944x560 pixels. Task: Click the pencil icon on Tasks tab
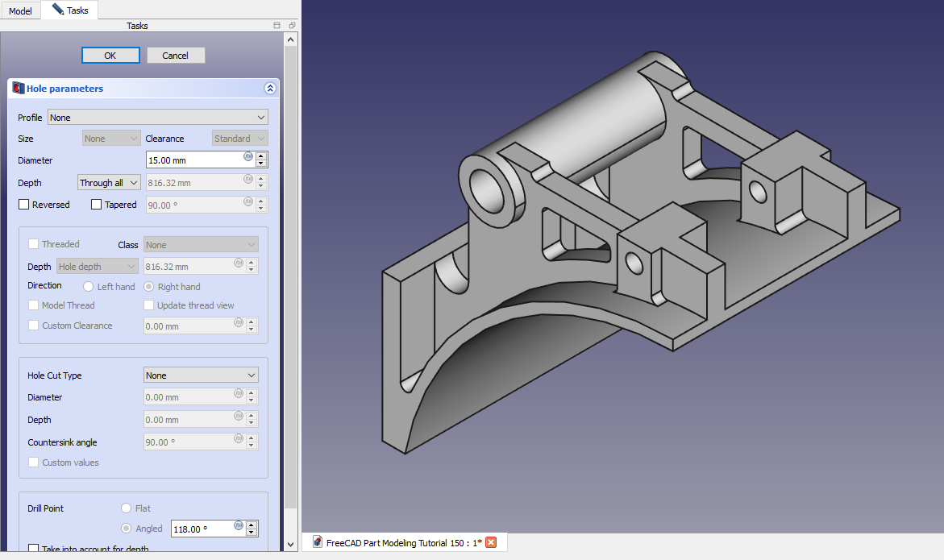click(x=58, y=10)
